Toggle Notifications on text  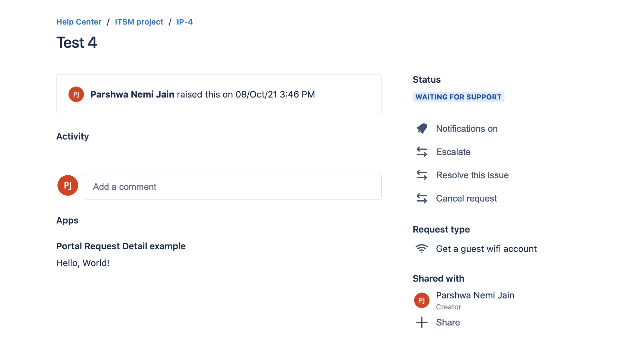(x=467, y=129)
